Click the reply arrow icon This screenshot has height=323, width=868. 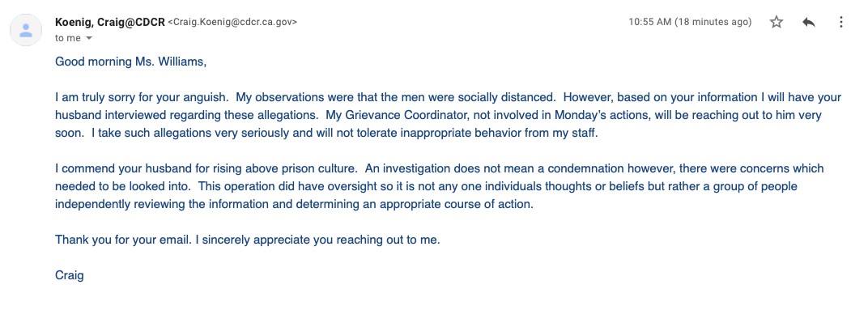point(809,22)
